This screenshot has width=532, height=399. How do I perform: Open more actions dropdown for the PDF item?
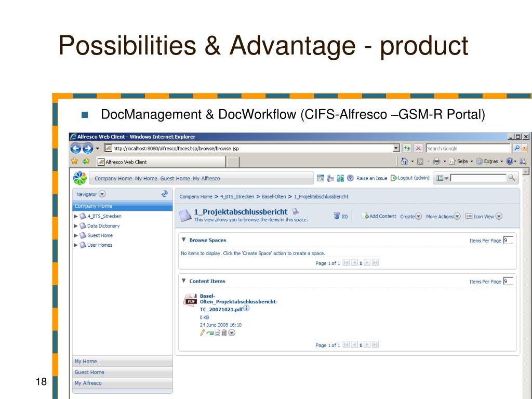click(x=232, y=333)
